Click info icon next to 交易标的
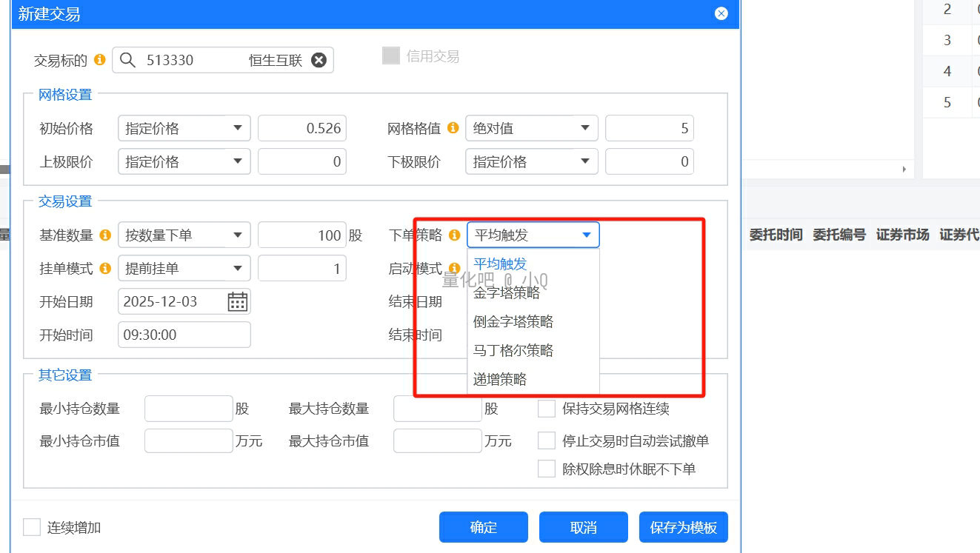 pyautogui.click(x=99, y=60)
